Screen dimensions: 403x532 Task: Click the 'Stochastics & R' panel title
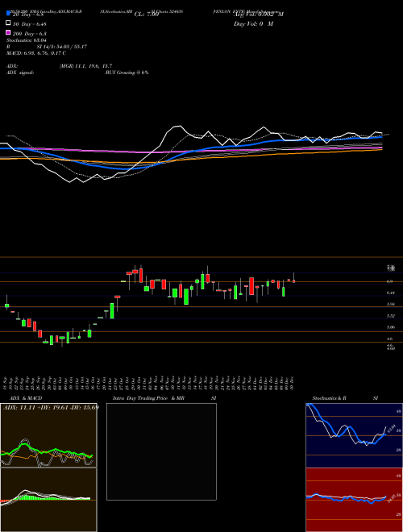coord(330,398)
